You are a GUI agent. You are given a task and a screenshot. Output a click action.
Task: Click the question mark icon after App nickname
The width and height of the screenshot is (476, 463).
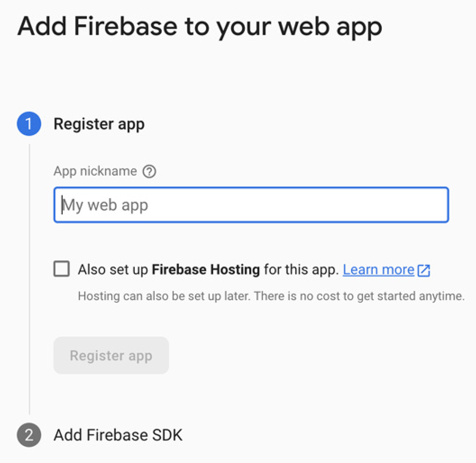click(x=149, y=171)
